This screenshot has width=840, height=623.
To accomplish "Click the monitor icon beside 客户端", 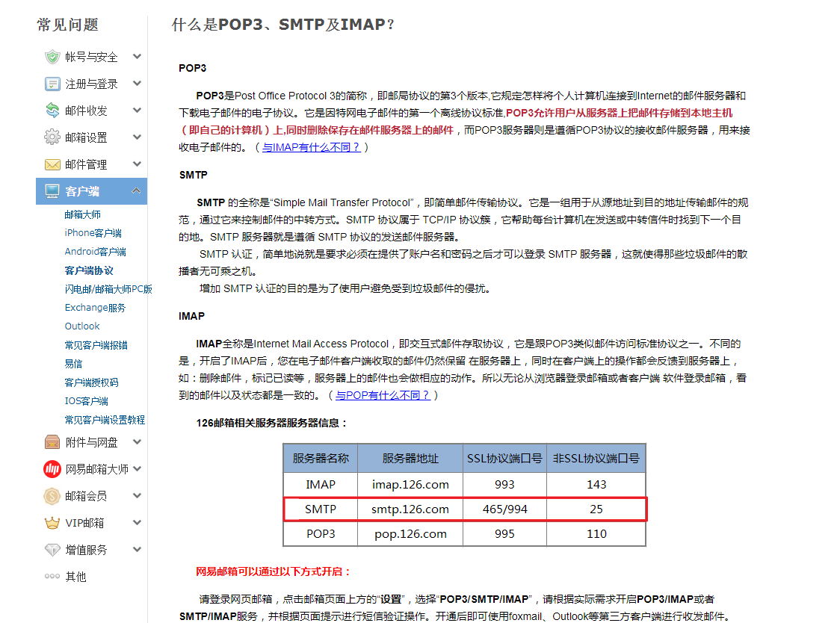I will pos(52,191).
